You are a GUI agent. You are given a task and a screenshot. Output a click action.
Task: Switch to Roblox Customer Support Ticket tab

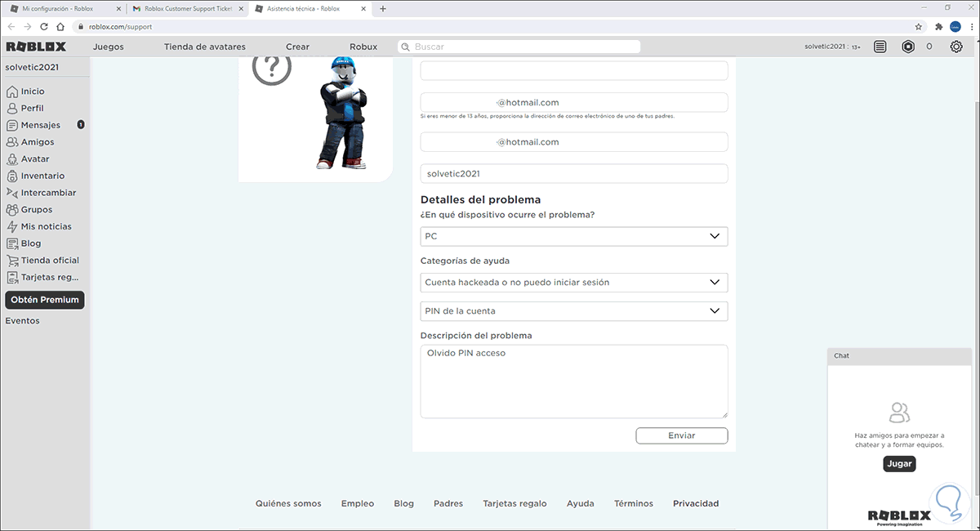187,9
